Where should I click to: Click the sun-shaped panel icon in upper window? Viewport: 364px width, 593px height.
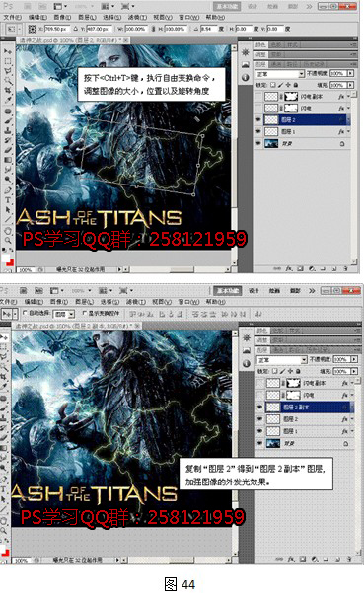(x=245, y=52)
